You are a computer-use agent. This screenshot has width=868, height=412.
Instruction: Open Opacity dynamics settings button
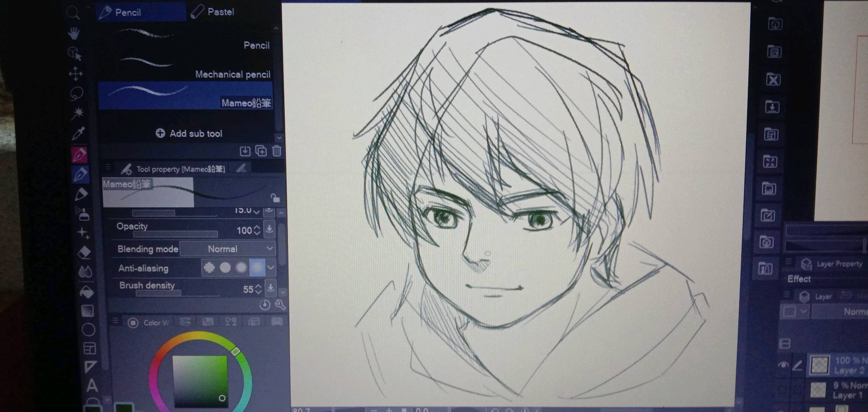[x=269, y=229]
